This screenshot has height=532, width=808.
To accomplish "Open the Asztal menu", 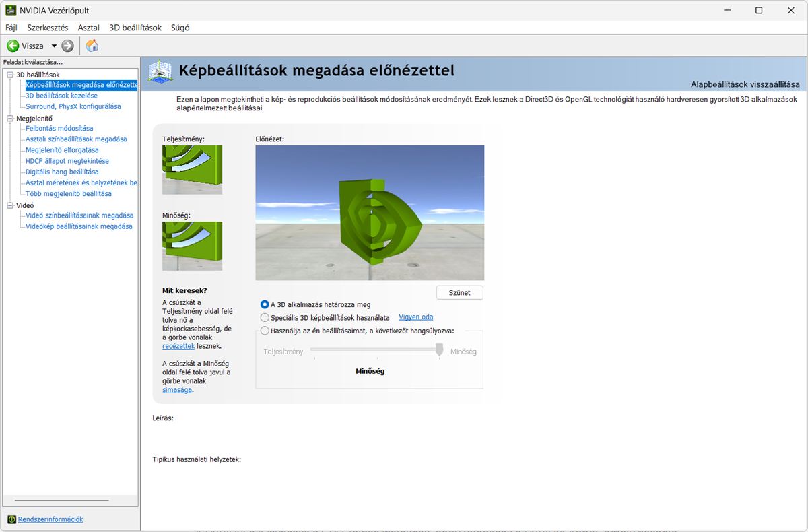I will pos(88,28).
